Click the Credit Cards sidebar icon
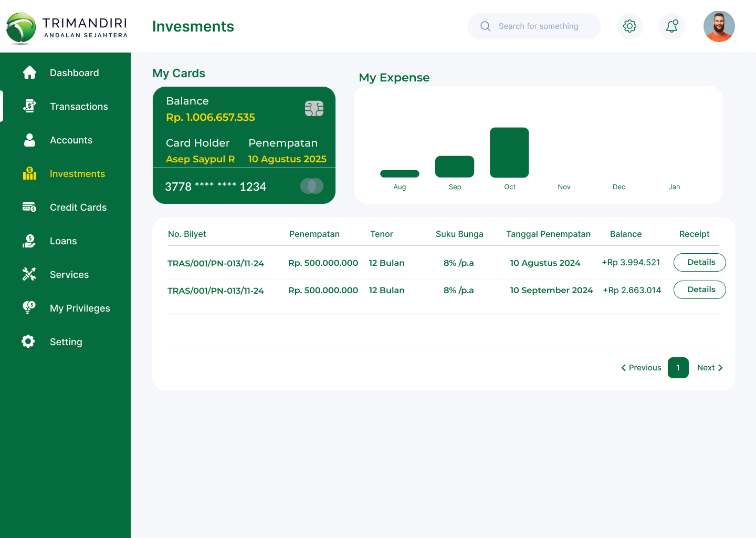 (x=29, y=207)
